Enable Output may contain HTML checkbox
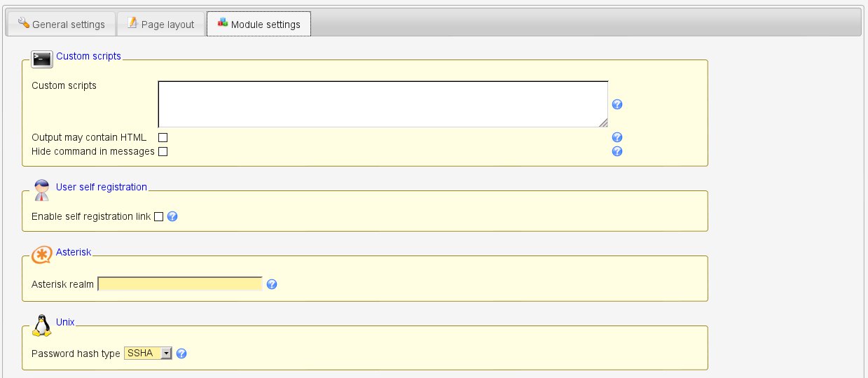868x378 pixels. click(x=163, y=137)
